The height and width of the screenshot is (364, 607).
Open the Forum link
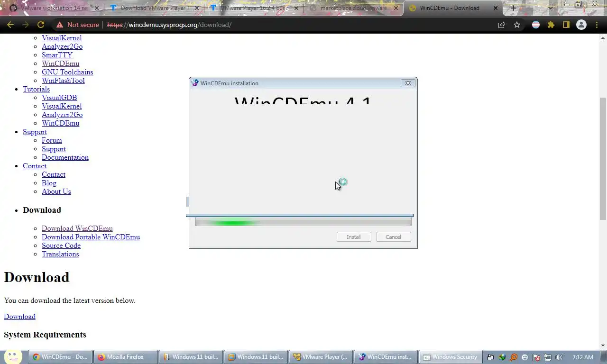click(x=52, y=140)
